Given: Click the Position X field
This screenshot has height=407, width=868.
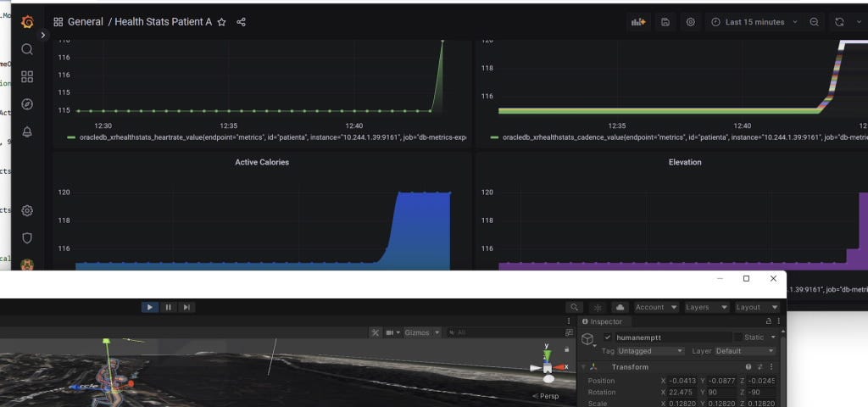Looking at the screenshot, I should point(682,381).
